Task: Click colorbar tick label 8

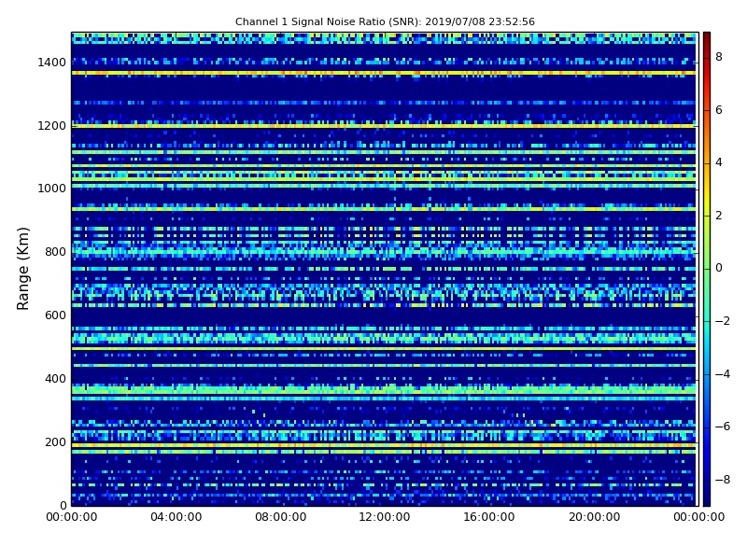Action: click(x=719, y=57)
